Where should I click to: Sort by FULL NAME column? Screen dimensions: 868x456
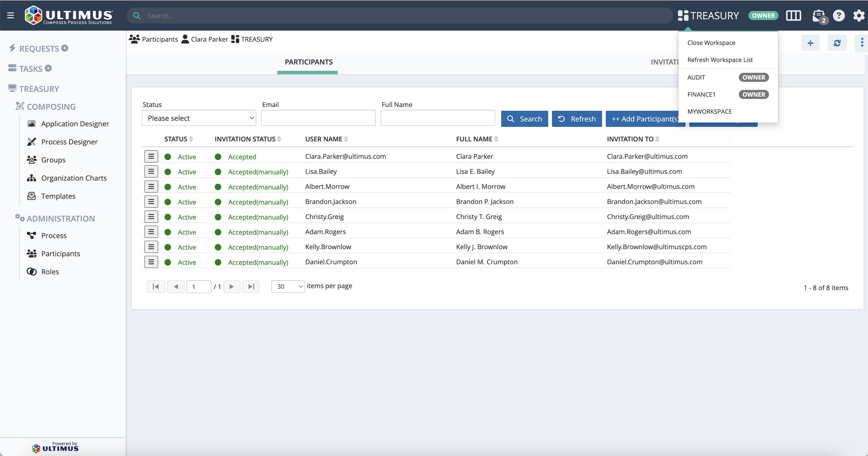point(477,139)
